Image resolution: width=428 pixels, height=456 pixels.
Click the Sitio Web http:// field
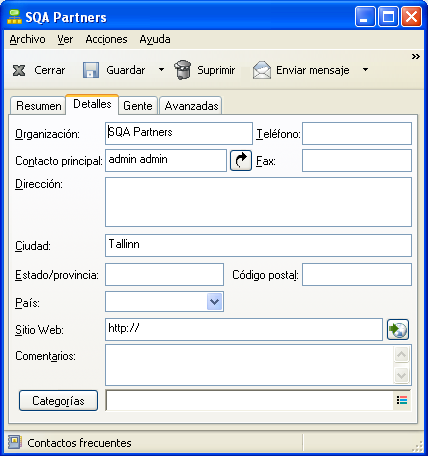click(244, 329)
